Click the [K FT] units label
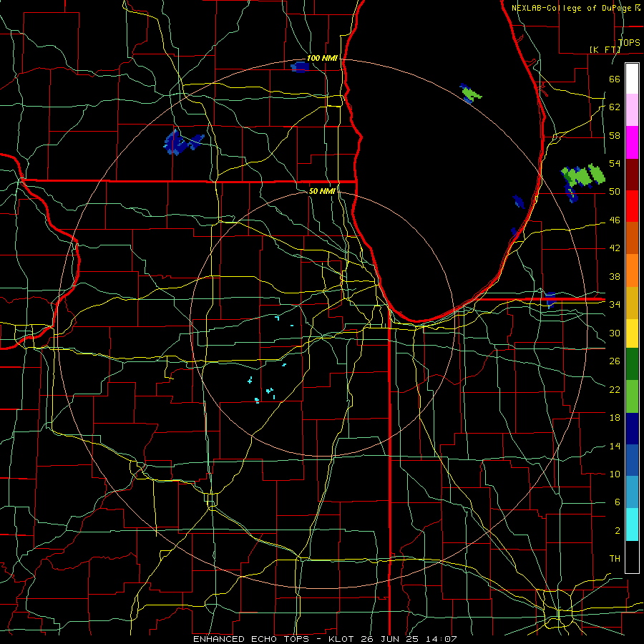The width and height of the screenshot is (644, 644). [605, 49]
